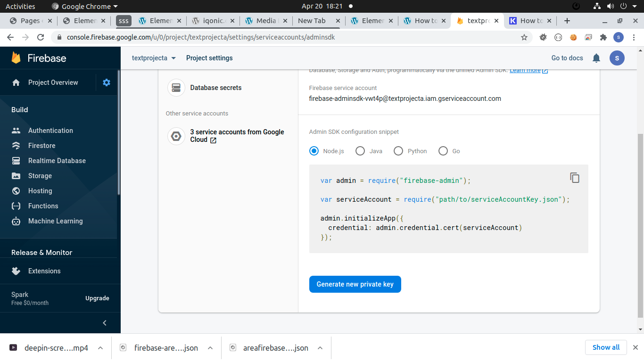Click the Functions brackets icon

click(16, 206)
